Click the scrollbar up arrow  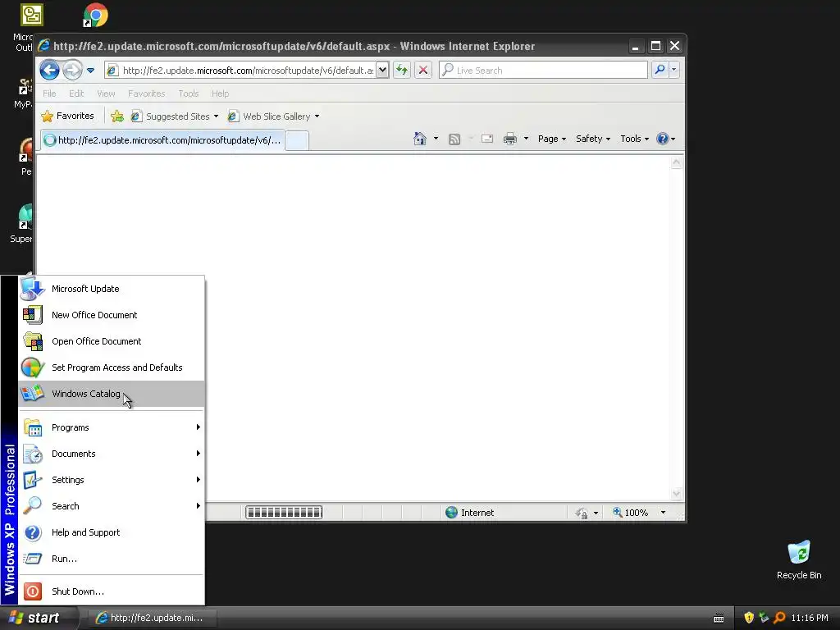(x=676, y=162)
